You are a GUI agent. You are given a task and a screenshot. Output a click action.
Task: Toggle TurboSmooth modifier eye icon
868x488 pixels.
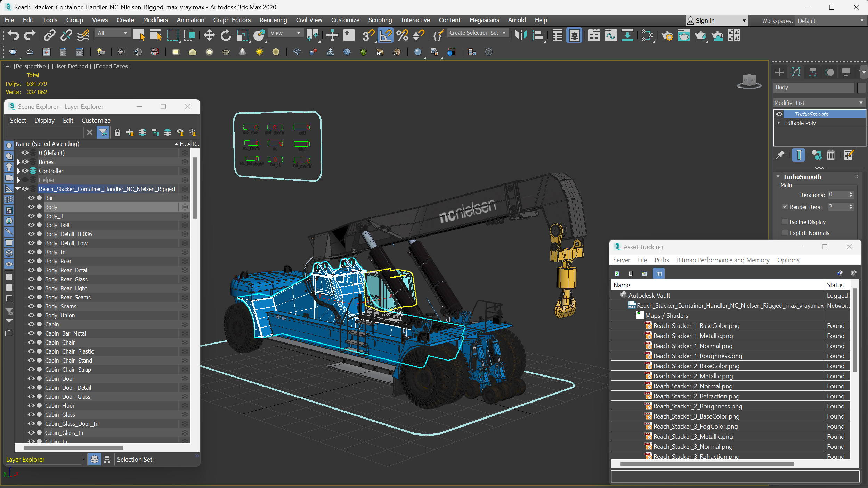point(780,114)
